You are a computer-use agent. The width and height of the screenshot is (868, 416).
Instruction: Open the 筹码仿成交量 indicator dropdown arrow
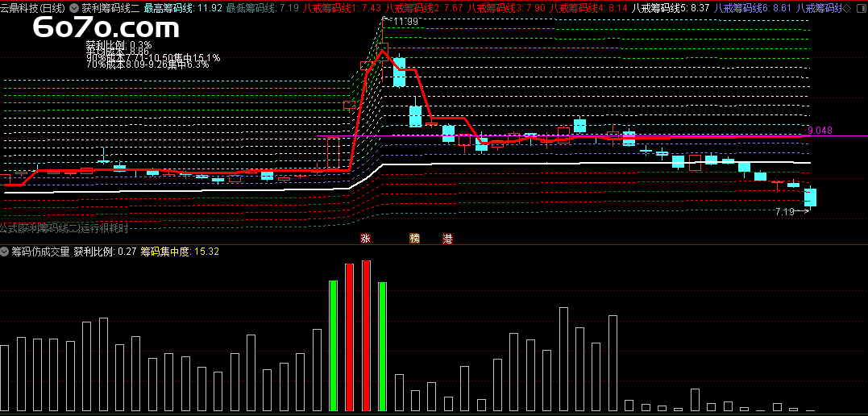coord(4,252)
